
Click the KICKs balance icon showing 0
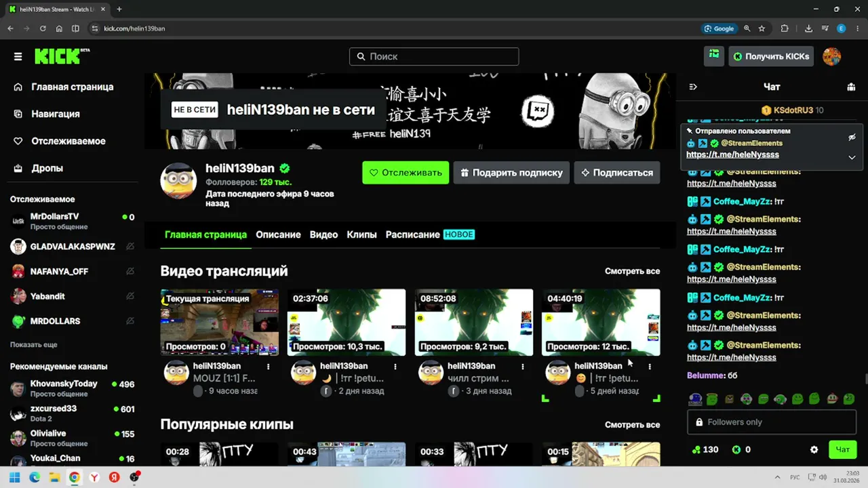point(736,449)
